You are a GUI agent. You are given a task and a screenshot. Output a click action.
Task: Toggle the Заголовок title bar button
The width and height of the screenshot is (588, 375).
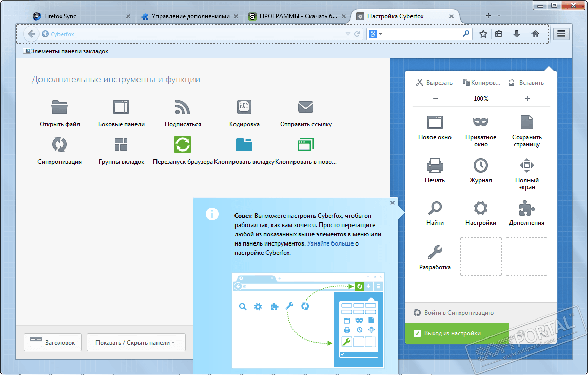pyautogui.click(x=52, y=342)
